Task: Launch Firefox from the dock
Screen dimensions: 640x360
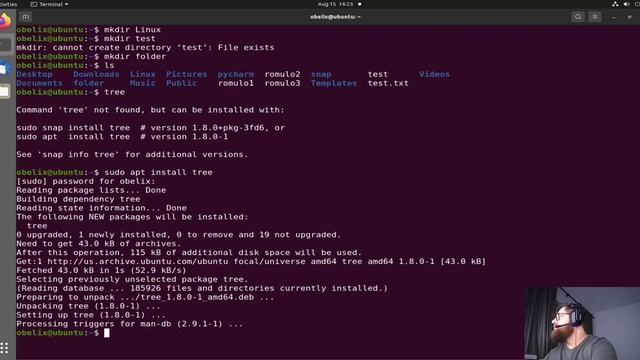Action: [4, 20]
